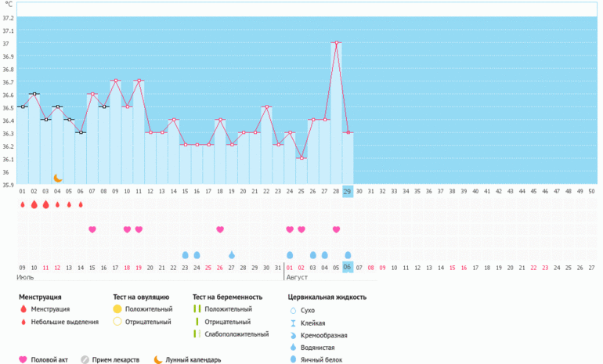Click the cervical fluid drop on cycle day 29
603x364 pixels.
(348, 255)
